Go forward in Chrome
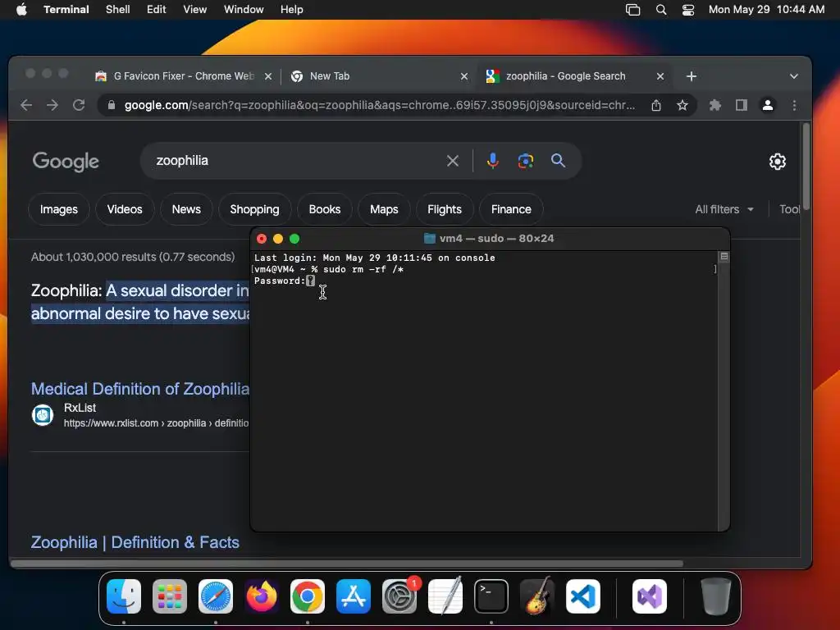 52,105
